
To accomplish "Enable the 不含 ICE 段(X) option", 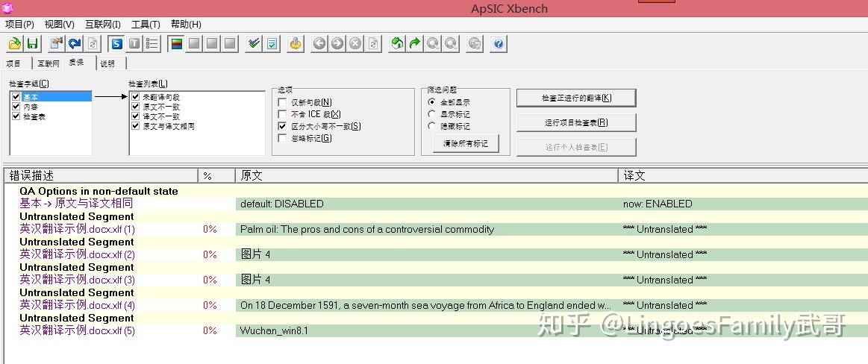I will click(282, 115).
